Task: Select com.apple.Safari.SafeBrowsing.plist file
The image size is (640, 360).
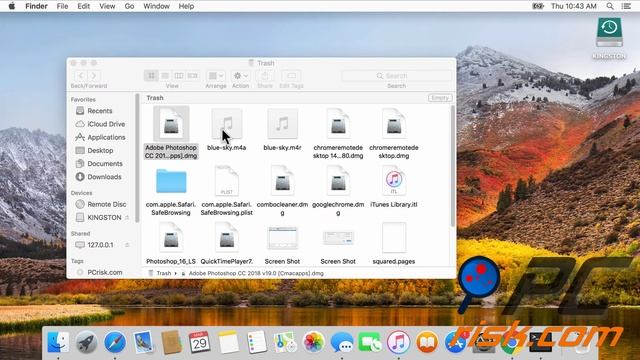Action: point(227,181)
